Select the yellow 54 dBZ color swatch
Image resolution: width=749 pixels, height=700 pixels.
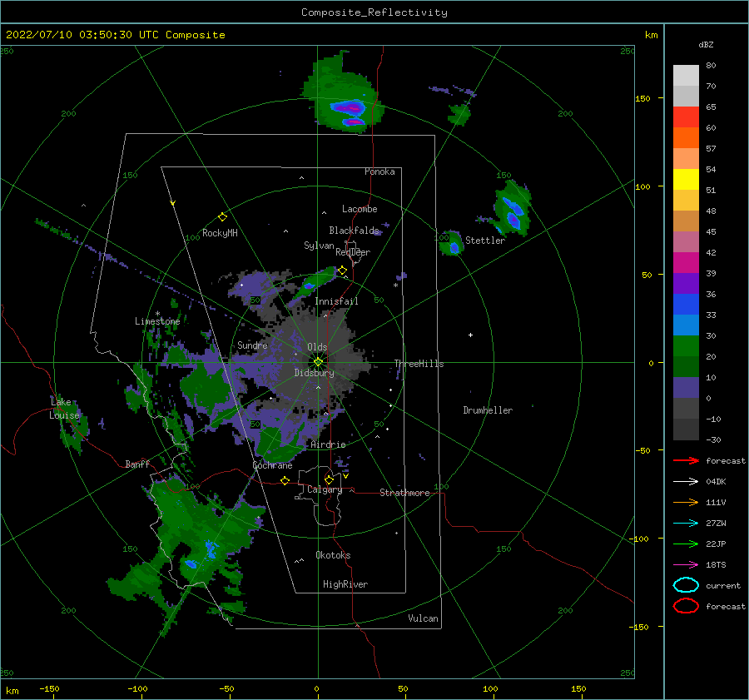point(686,179)
